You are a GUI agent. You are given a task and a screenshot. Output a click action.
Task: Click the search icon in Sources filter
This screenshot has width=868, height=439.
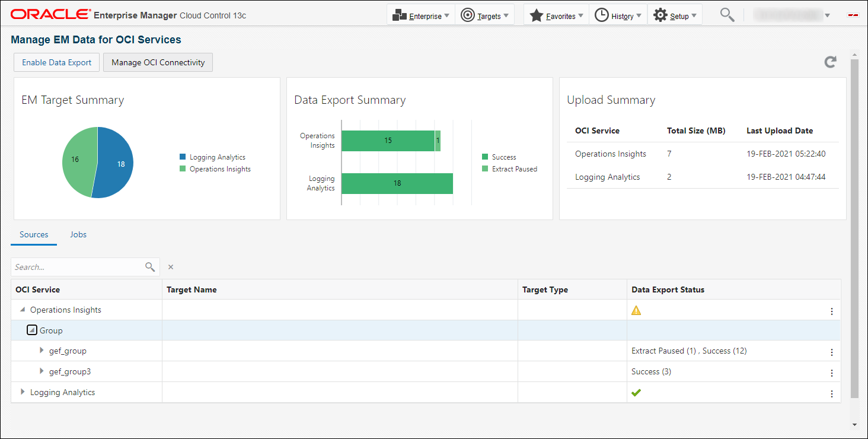click(150, 267)
